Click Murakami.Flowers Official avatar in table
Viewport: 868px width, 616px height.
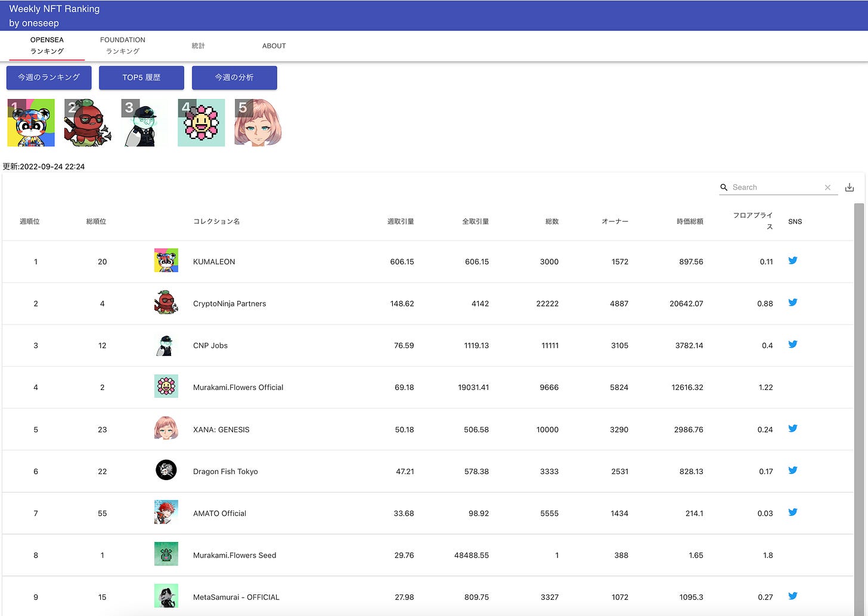[166, 386]
